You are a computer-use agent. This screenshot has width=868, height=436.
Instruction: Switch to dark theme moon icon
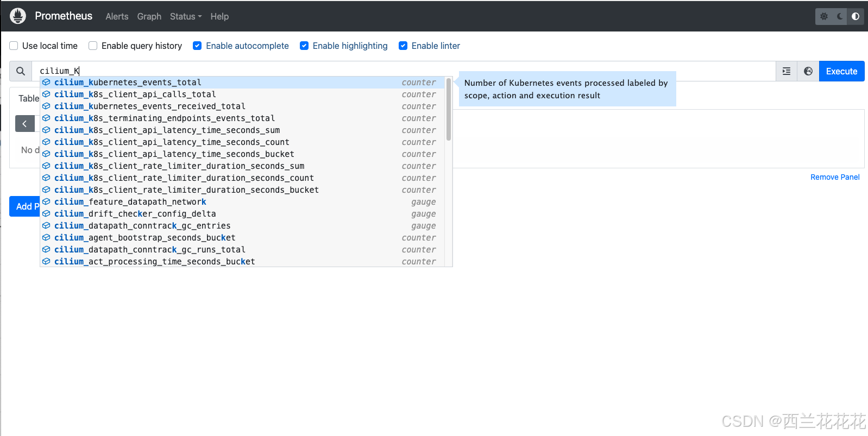tap(840, 16)
